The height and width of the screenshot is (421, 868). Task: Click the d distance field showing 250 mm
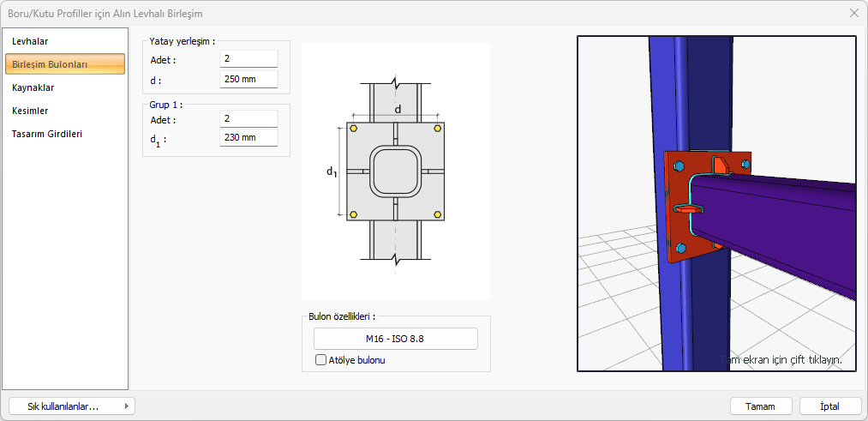pyautogui.click(x=248, y=80)
